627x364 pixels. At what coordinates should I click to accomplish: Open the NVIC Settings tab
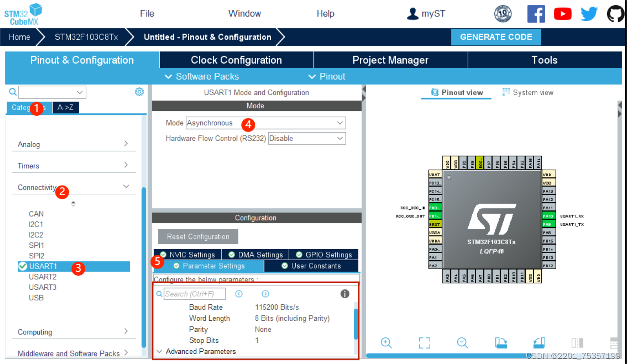(x=187, y=254)
